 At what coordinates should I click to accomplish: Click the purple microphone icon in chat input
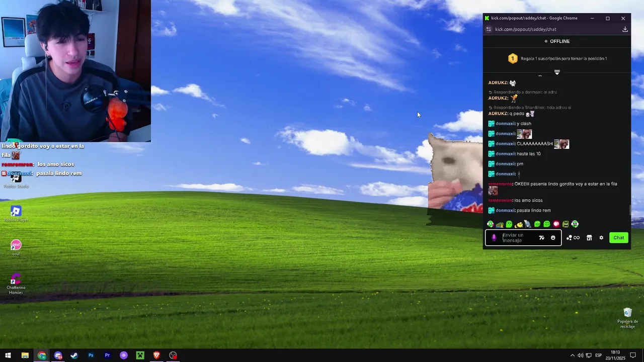click(x=494, y=238)
